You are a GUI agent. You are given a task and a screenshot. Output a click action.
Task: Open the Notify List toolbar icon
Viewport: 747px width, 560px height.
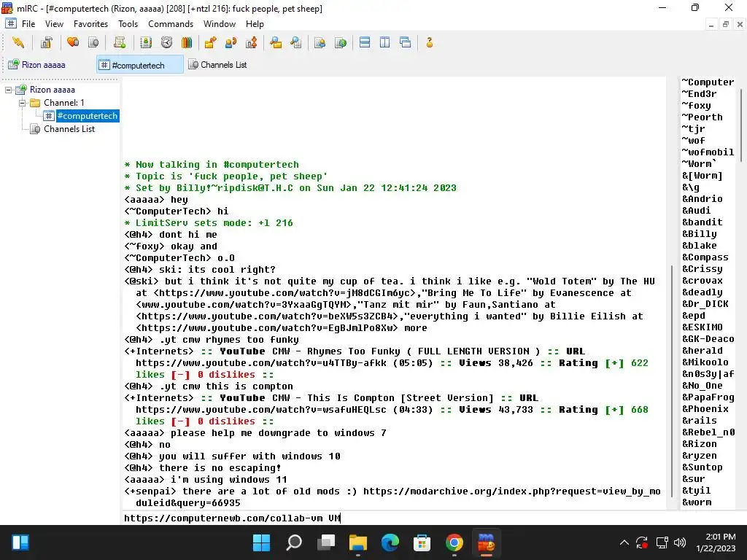pyautogui.click(x=320, y=43)
